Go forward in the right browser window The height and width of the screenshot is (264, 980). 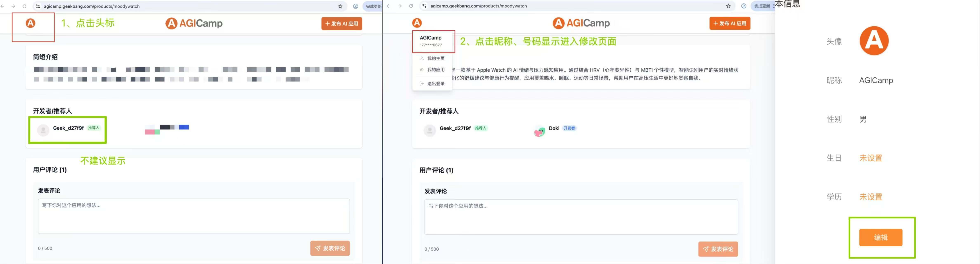click(400, 6)
